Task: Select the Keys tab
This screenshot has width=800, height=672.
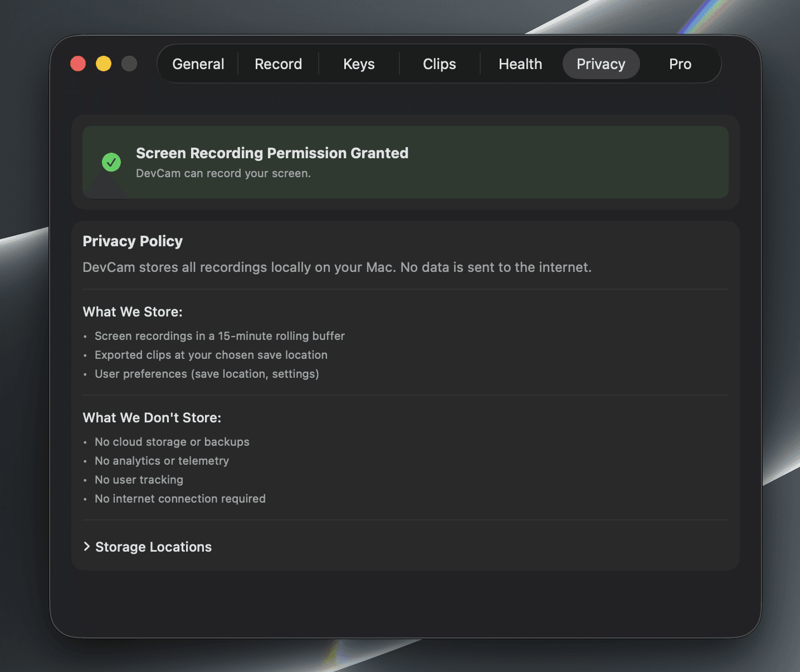Action: tap(359, 64)
